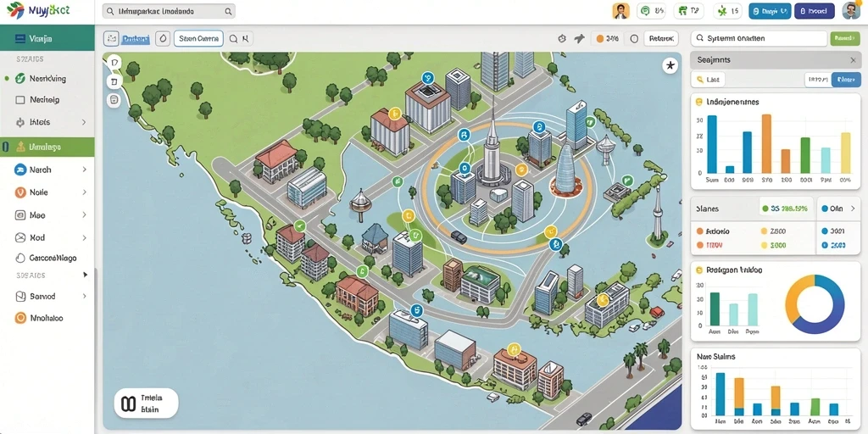868x434 pixels.
Task: Open the user profile avatar at top right
Action: [851, 11]
